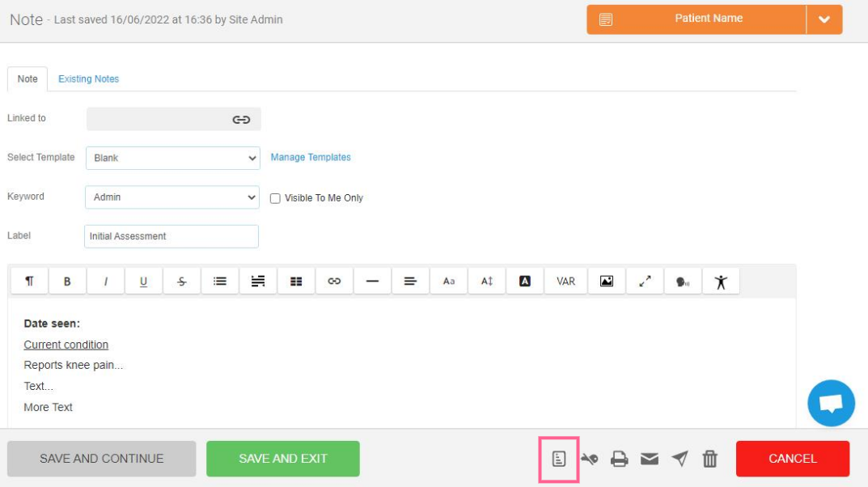The image size is (868, 487).
Task: Enable Visible To Me Only checkbox
Action: 275,198
